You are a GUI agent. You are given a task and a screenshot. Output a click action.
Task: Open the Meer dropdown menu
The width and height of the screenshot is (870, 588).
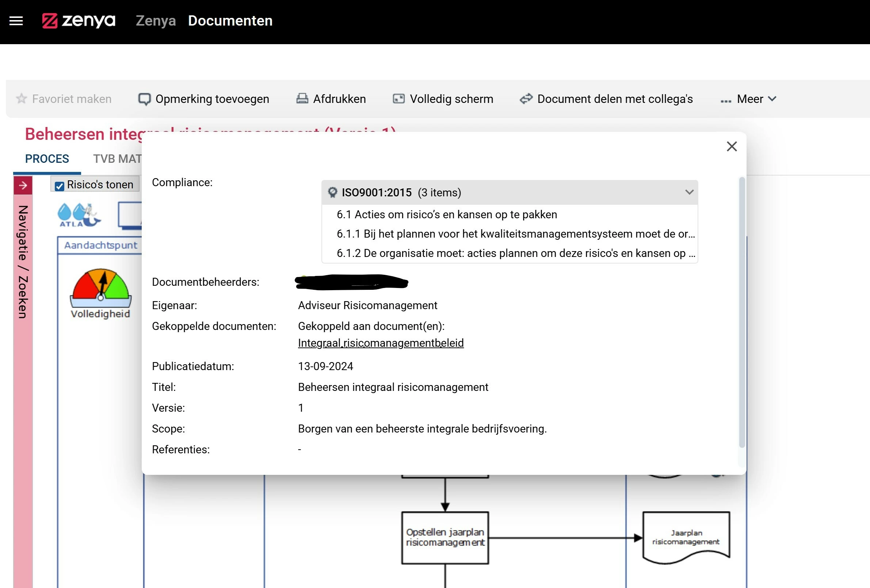point(749,99)
